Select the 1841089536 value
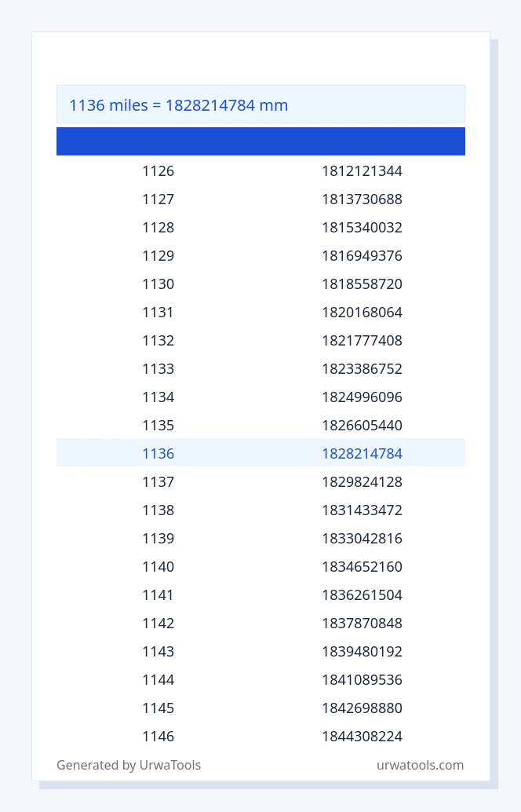Screen dimensions: 521x812 click(x=363, y=679)
